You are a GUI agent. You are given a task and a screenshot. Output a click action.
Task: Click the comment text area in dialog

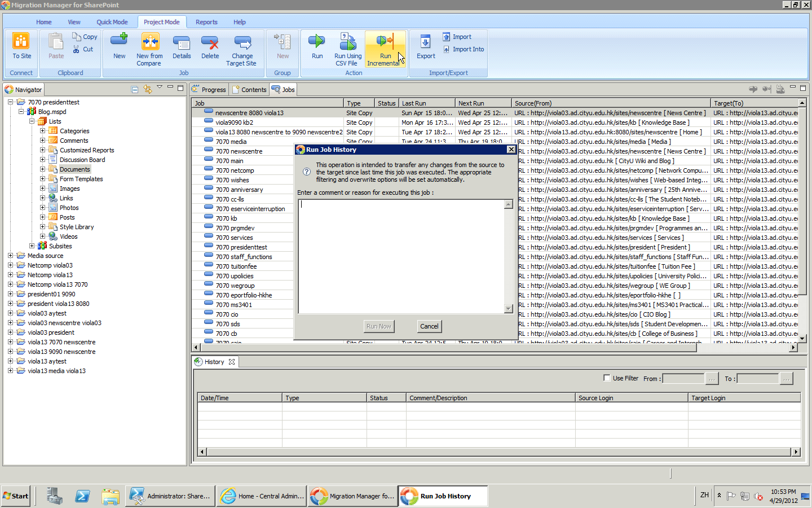[401, 256]
